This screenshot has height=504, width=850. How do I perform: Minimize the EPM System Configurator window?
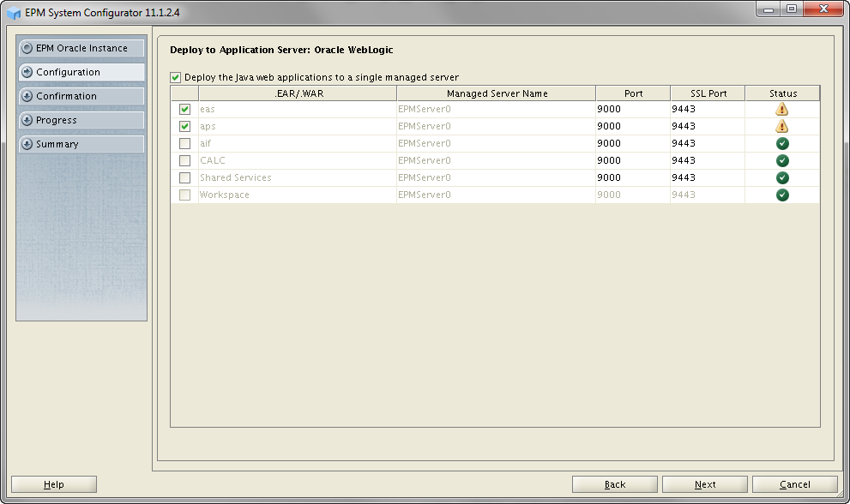tap(769, 9)
